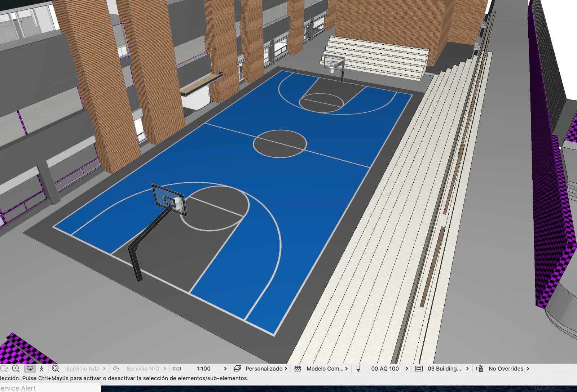577x392 pixels.
Task: Click the graphic override icon
Action: point(479,369)
